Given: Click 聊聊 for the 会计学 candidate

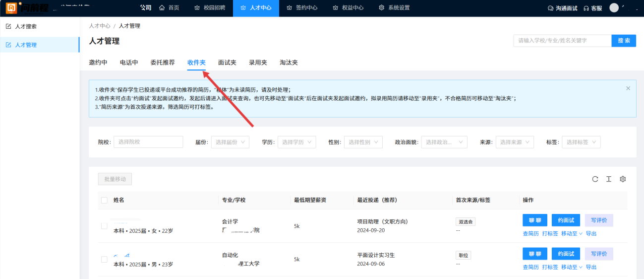Looking at the screenshot, I should pyautogui.click(x=535, y=220).
